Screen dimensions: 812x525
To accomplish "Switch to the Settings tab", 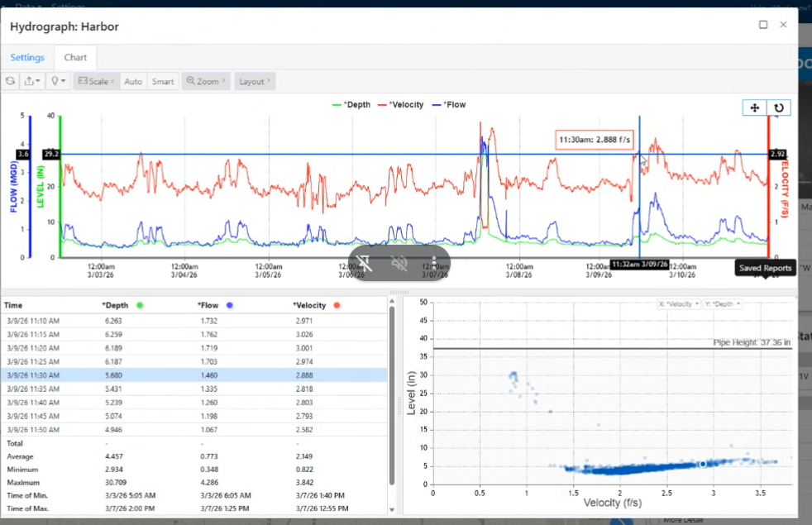I will (27, 58).
